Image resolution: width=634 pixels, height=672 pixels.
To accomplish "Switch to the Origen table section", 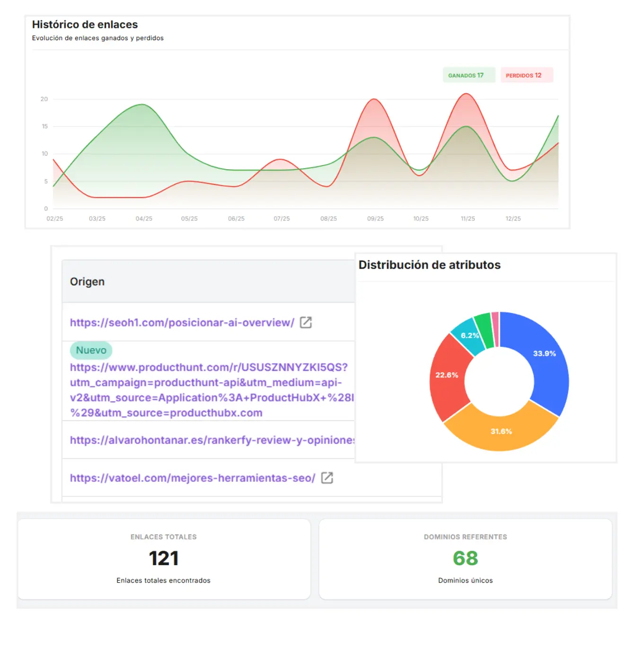I will 87,281.
